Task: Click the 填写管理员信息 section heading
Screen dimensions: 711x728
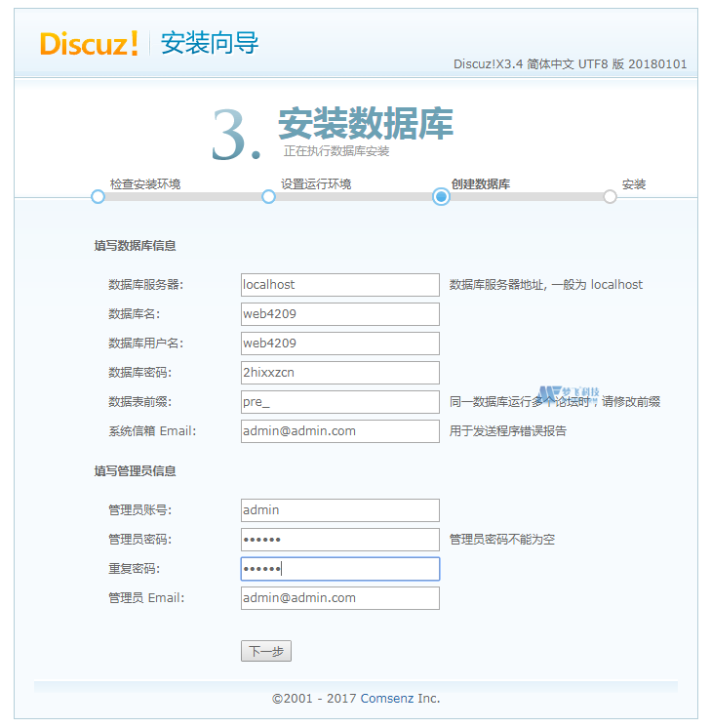Action: tap(135, 471)
